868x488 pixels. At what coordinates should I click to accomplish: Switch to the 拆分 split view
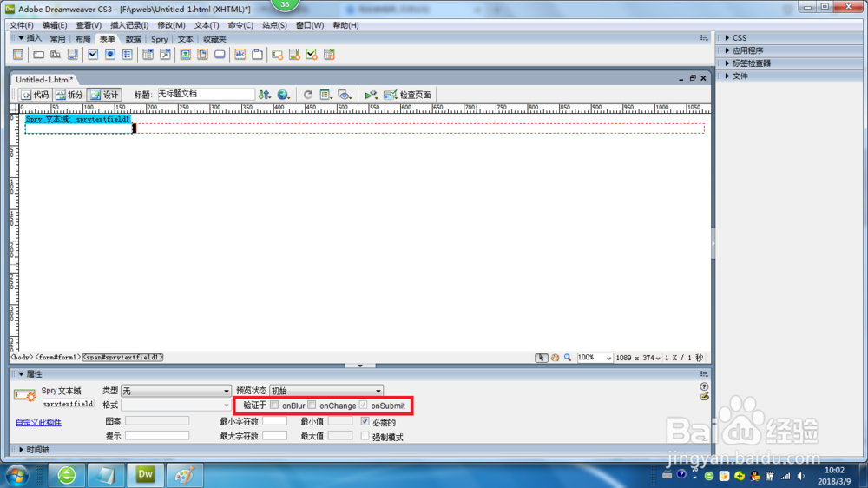tap(69, 95)
